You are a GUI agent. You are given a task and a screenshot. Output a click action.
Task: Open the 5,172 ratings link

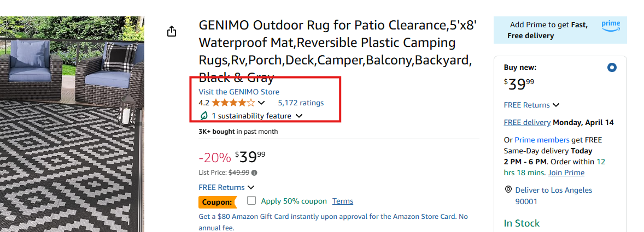(301, 103)
